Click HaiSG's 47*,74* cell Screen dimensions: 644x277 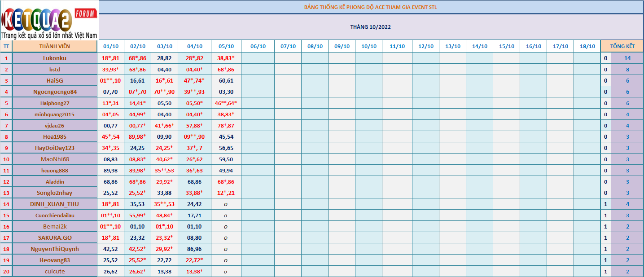pyautogui.click(x=194, y=80)
